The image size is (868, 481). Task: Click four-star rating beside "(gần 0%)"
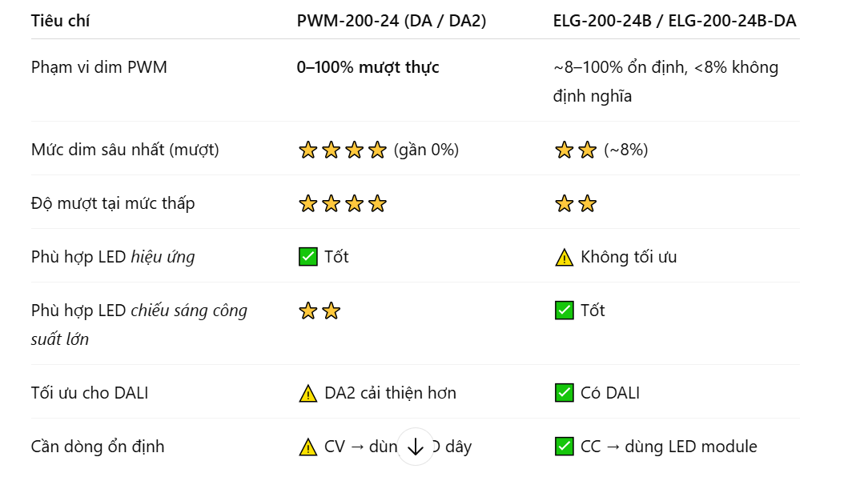(343, 150)
